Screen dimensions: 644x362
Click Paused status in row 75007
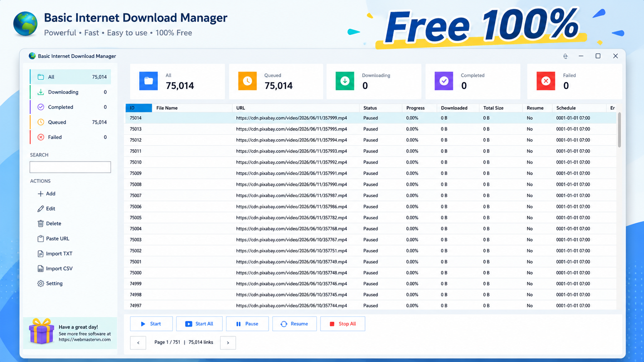click(371, 195)
